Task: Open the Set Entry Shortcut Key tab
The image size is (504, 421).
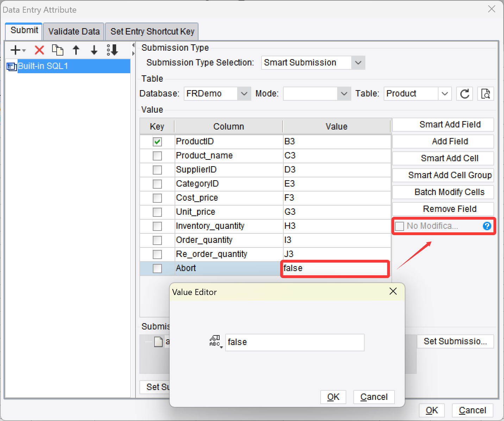Action: 152,31
